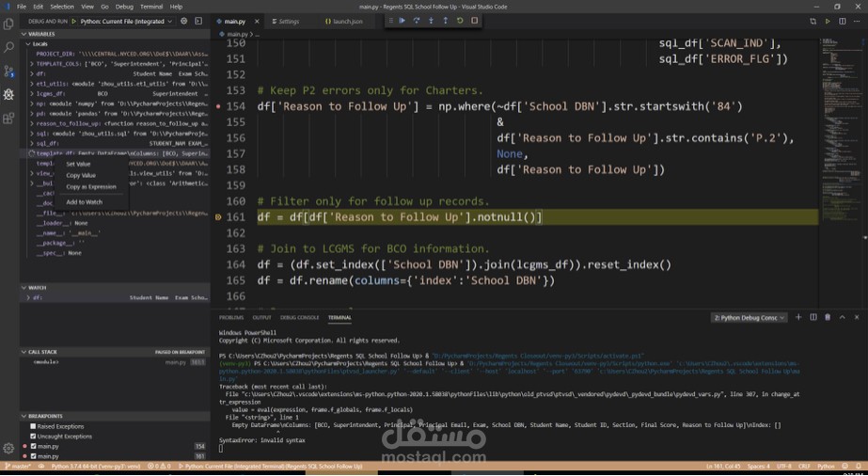Uncheck the main.py line 154 breakpoint
This screenshot has height=476, width=868.
[x=33, y=446]
